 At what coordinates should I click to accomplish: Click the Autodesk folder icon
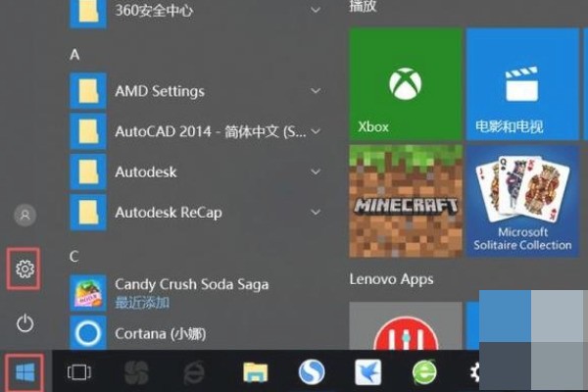coord(88,172)
